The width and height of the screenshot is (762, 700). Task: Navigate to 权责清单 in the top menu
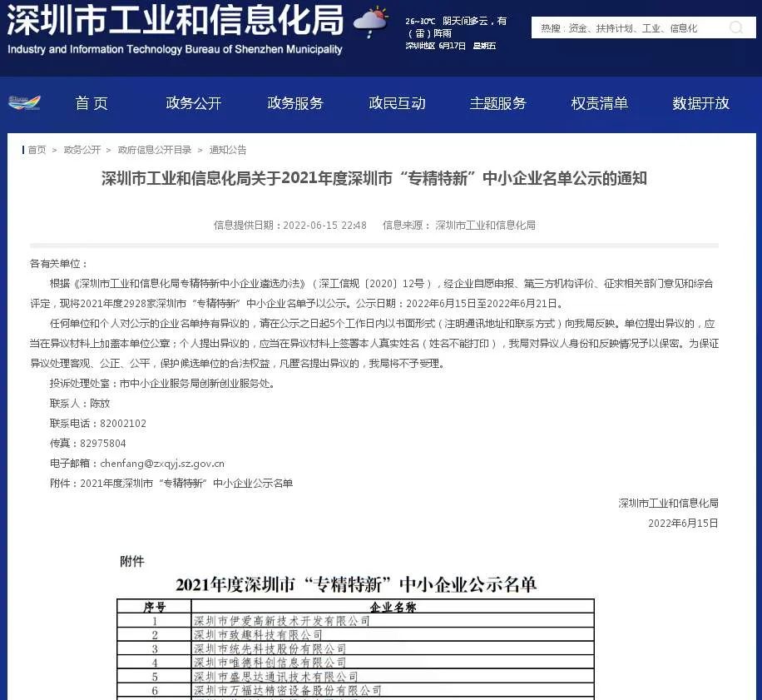click(x=600, y=103)
